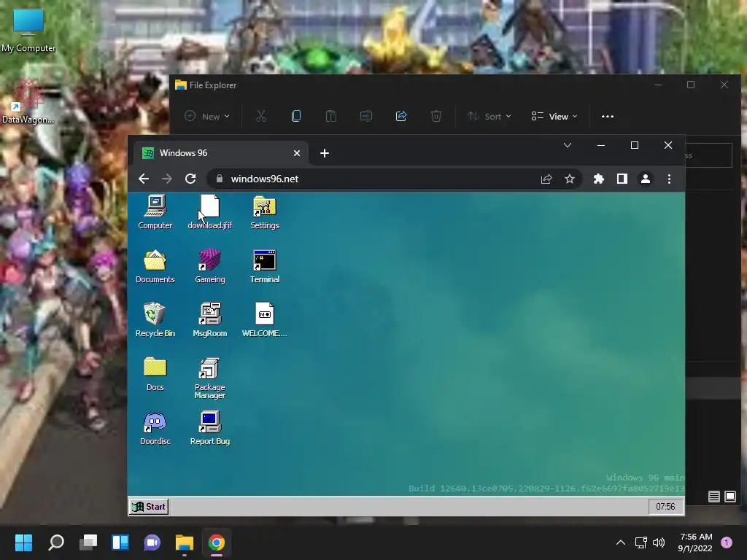Open the Recycle Bin icon
The height and width of the screenshot is (560, 747).
click(x=155, y=319)
